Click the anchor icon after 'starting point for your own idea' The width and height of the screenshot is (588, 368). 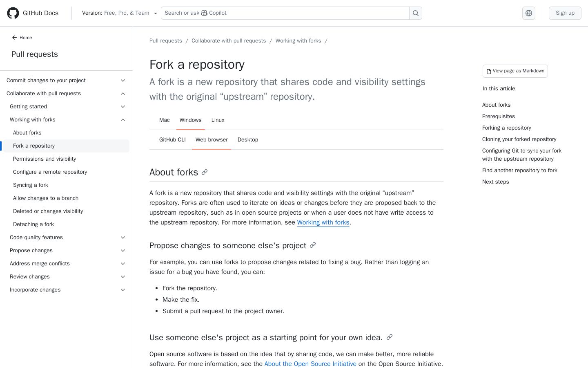click(390, 337)
